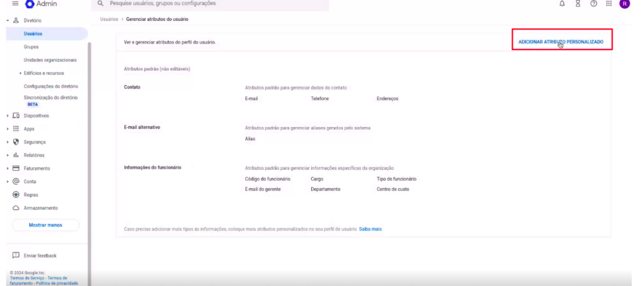Click the Mostrar menos button
The height and width of the screenshot is (286, 644).
pyautogui.click(x=45, y=225)
